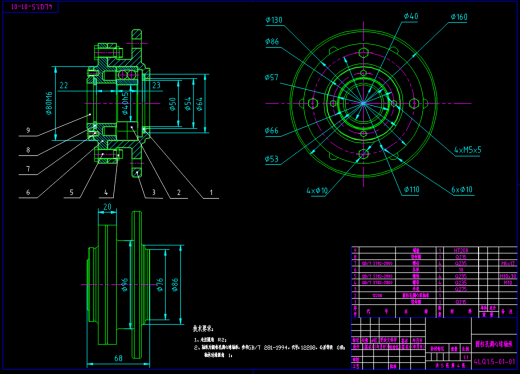Select balloon number 1 in section view
Viewport: 520px width, 374px height.
pyautogui.click(x=211, y=192)
